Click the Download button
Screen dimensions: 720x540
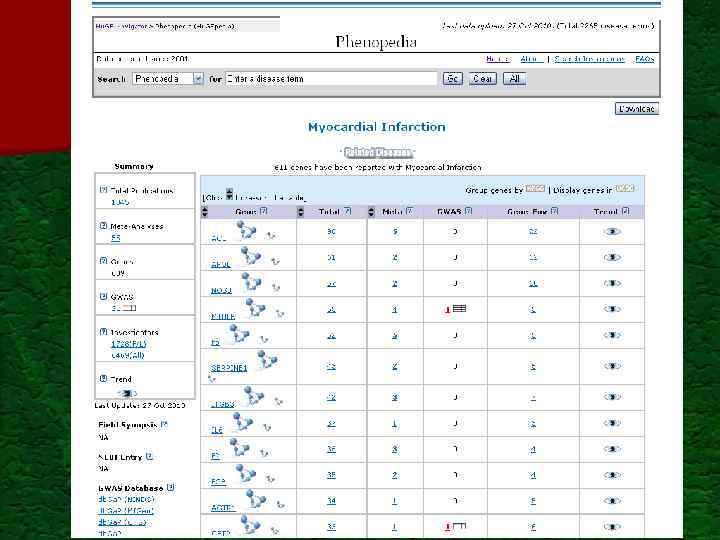click(x=637, y=108)
